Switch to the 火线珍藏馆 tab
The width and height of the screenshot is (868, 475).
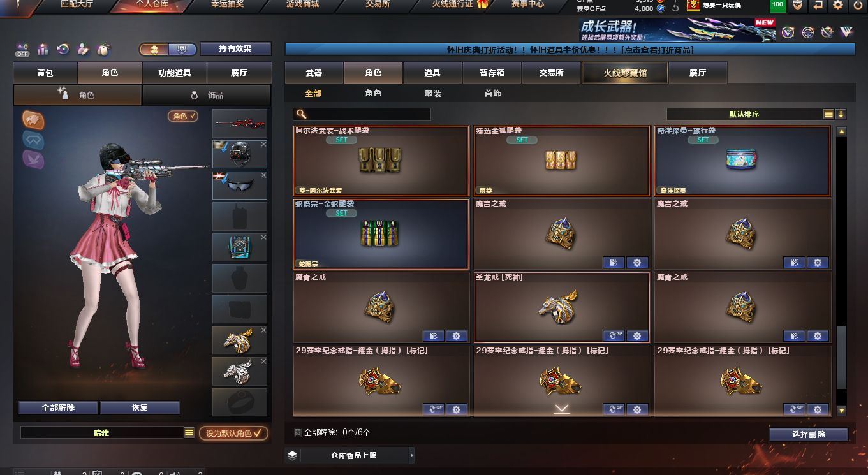[625, 73]
